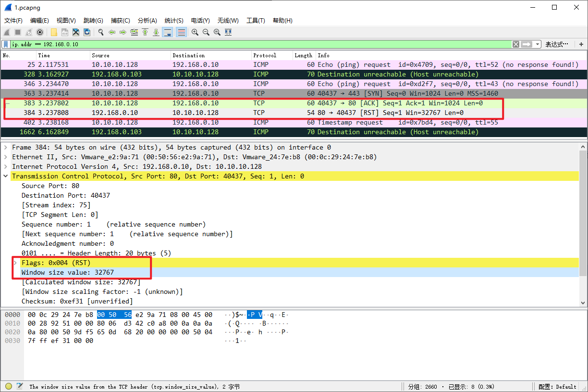Stop the running capture
The height and width of the screenshot is (392, 588).
click(x=18, y=32)
